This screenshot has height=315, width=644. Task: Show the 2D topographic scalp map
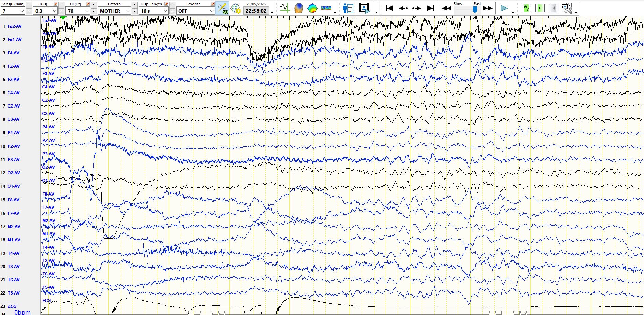(x=312, y=8)
